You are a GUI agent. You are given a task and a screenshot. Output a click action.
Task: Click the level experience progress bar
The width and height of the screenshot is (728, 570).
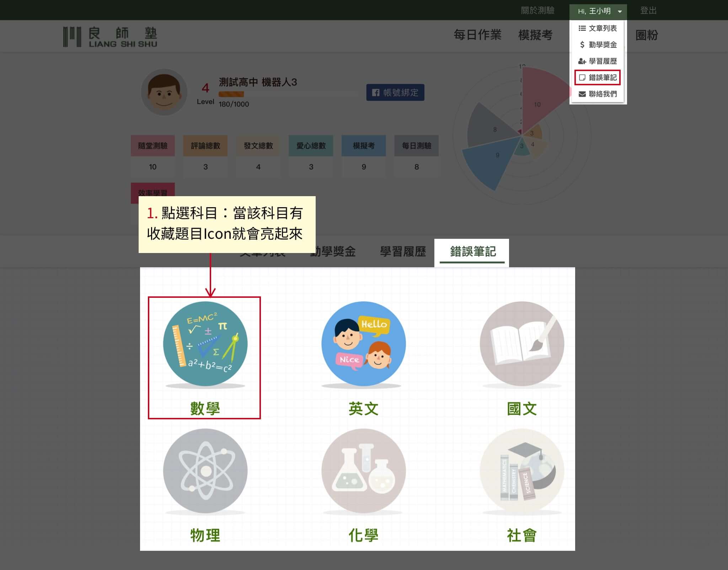[x=289, y=94]
